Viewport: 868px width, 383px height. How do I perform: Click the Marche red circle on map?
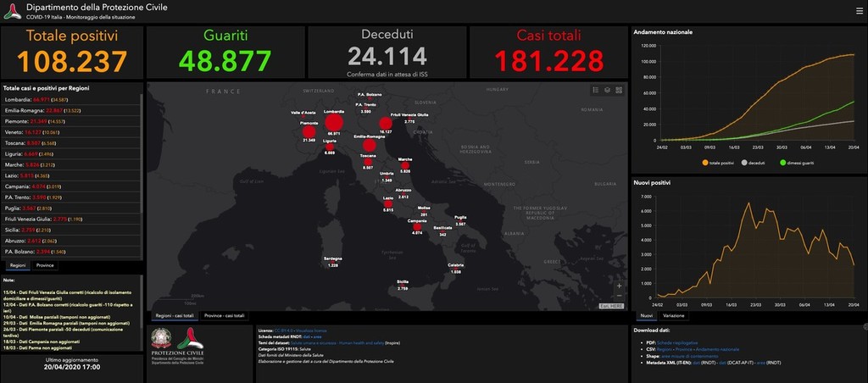pyautogui.click(x=405, y=165)
